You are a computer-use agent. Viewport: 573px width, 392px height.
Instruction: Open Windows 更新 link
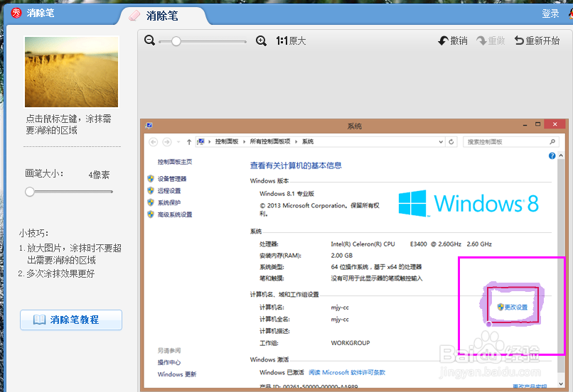coord(177,374)
